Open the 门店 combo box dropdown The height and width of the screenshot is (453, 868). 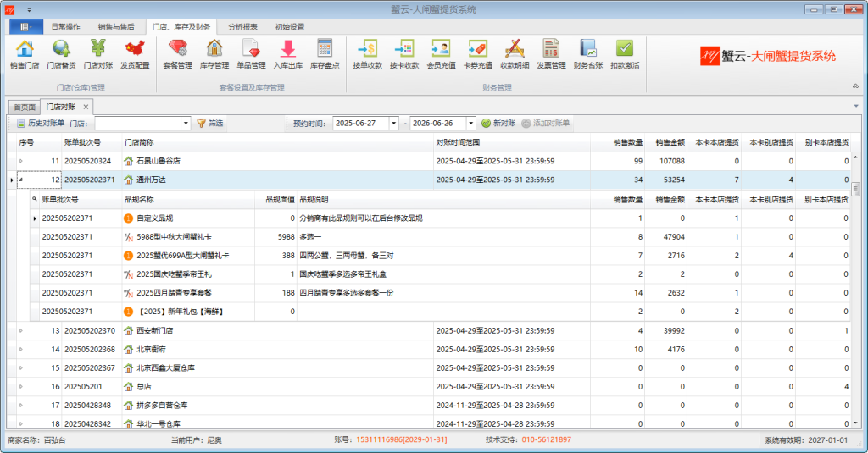[186, 124]
